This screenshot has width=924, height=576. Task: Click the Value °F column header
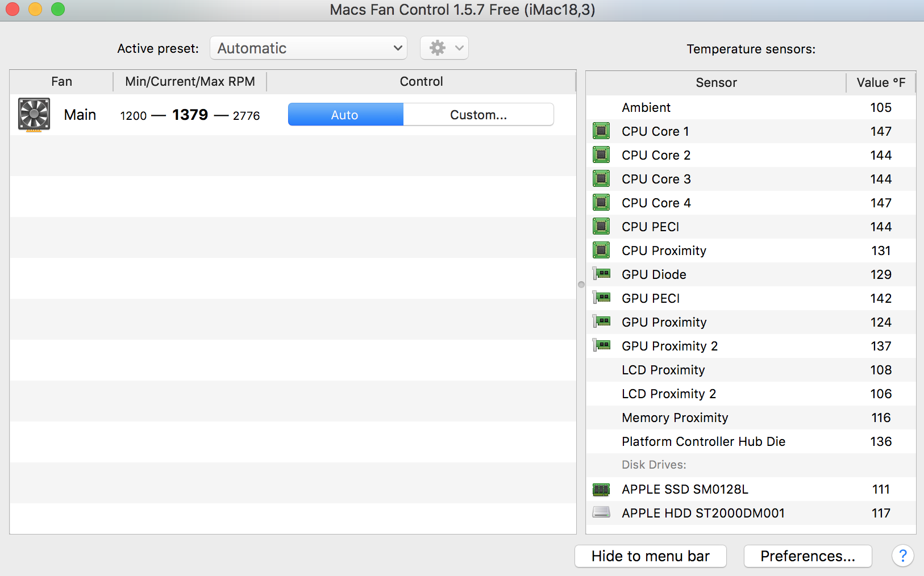pos(881,83)
